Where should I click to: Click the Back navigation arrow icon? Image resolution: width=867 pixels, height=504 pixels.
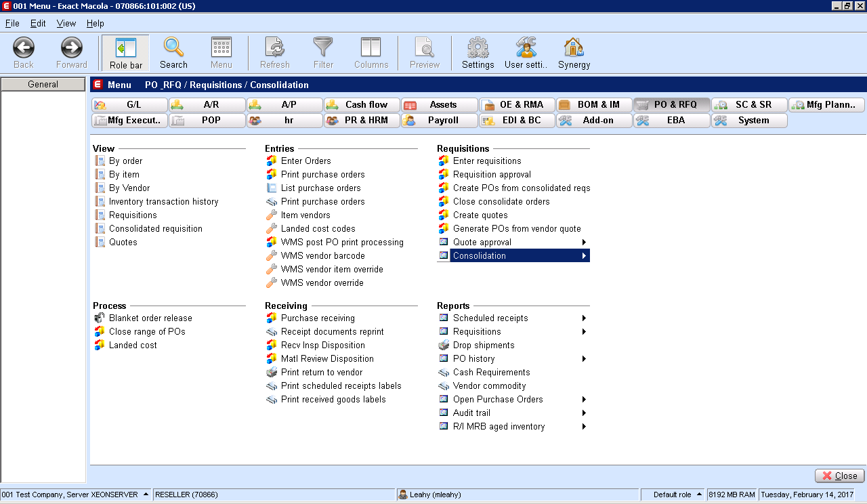(x=24, y=47)
